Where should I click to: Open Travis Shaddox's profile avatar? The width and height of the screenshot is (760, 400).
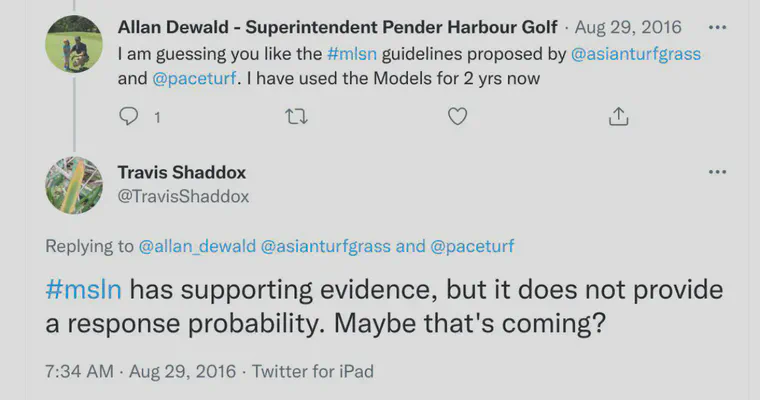(x=74, y=185)
